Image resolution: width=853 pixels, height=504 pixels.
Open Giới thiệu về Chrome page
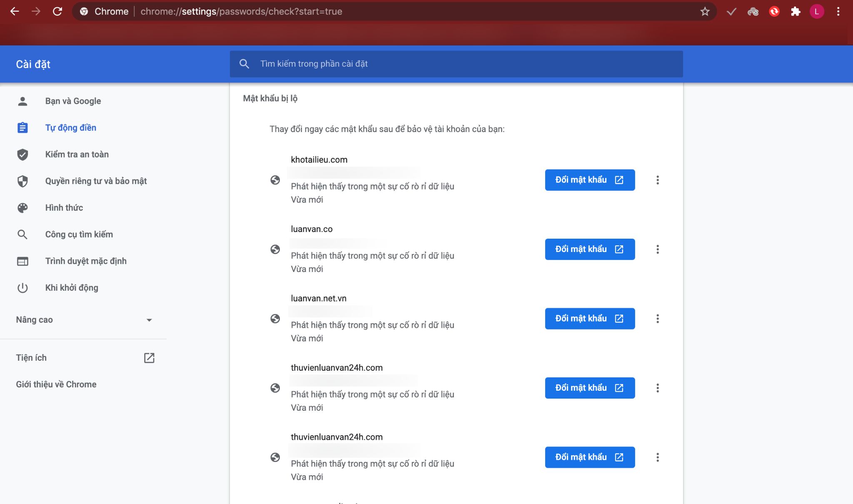56,384
